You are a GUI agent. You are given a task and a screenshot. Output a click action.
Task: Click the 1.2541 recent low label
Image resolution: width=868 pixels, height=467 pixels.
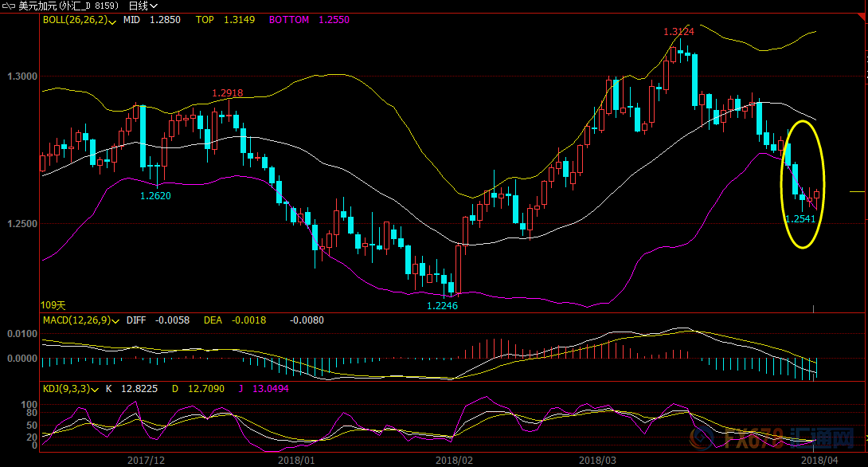800,219
